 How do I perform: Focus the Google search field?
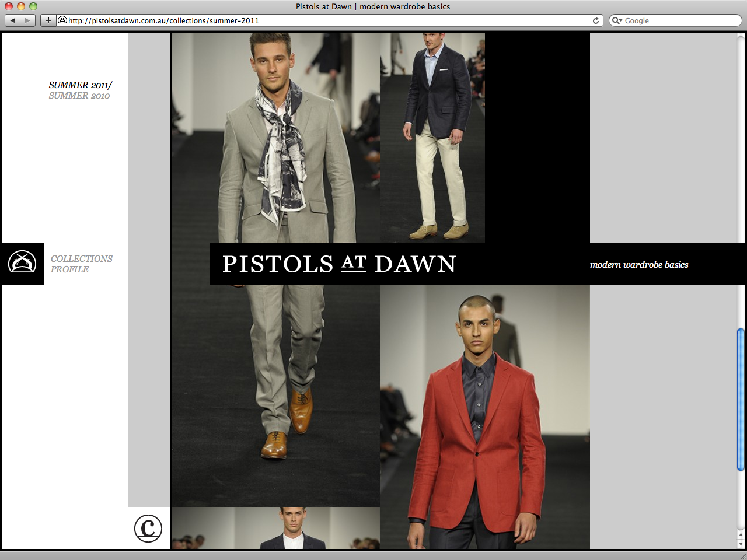(x=675, y=20)
